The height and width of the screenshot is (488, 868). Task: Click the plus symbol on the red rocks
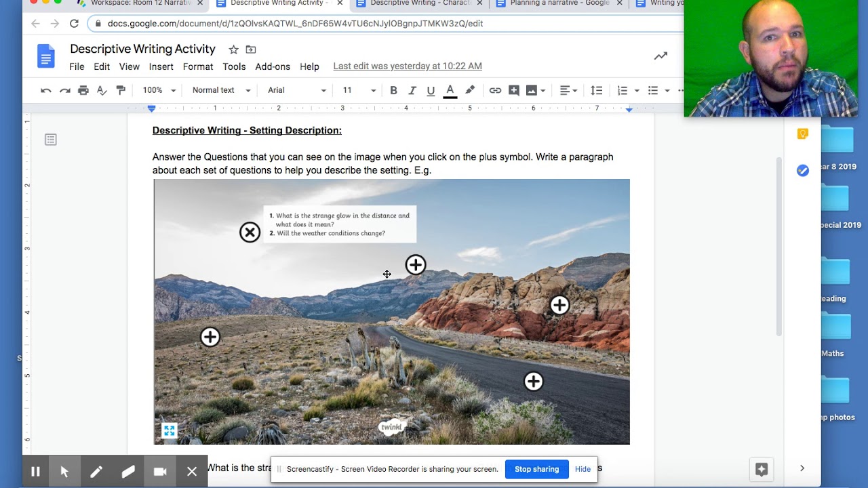click(559, 306)
